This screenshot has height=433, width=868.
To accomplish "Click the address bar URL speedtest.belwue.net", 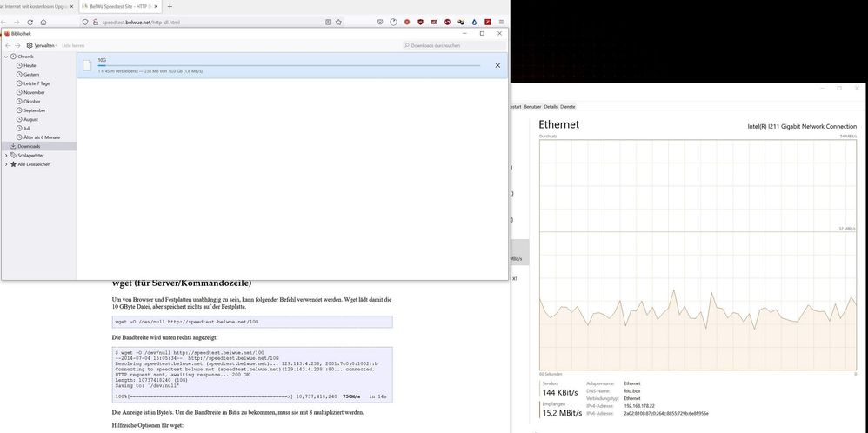I will (x=140, y=22).
